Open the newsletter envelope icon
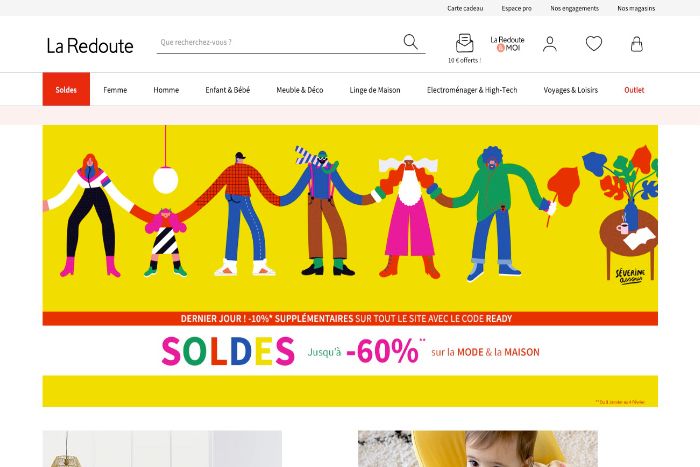700x467 pixels. click(464, 43)
